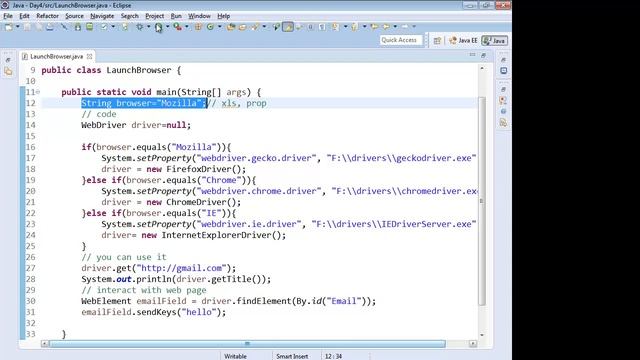Click the vertical scrollbar thumb in editor
This screenshot has height=360, width=640.
tap(482, 201)
